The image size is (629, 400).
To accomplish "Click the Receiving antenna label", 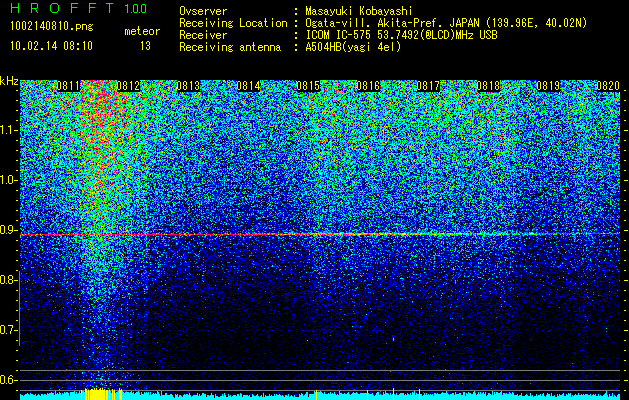I will tap(230, 48).
